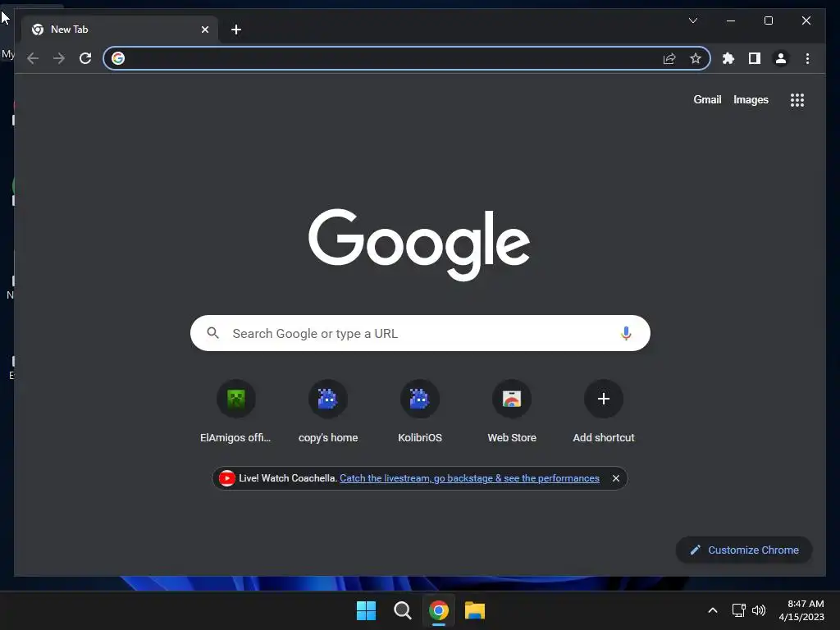Click the Coachella livestream link
This screenshot has width=840, height=630.
click(469, 478)
